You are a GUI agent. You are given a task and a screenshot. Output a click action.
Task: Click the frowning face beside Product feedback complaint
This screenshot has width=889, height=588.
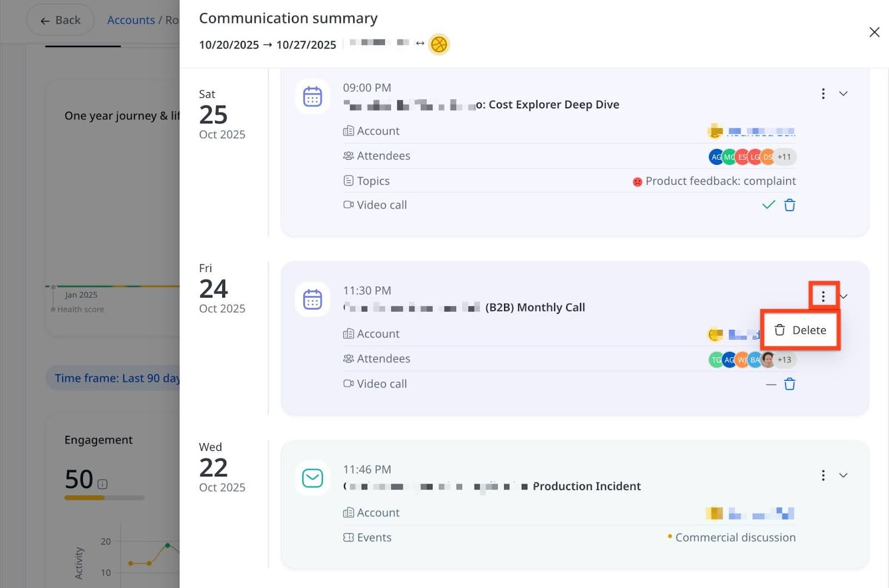pos(637,182)
